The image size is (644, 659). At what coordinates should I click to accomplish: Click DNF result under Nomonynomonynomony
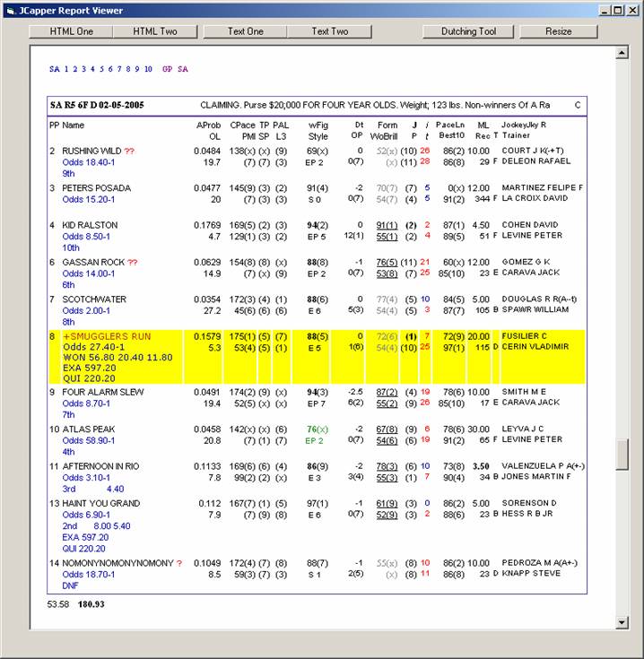70,585
